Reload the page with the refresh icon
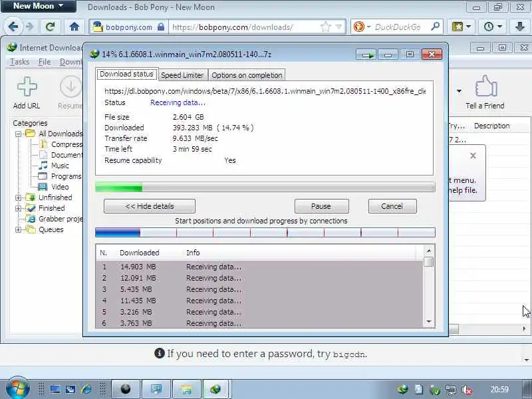This screenshot has height=399, width=532. (x=51, y=27)
